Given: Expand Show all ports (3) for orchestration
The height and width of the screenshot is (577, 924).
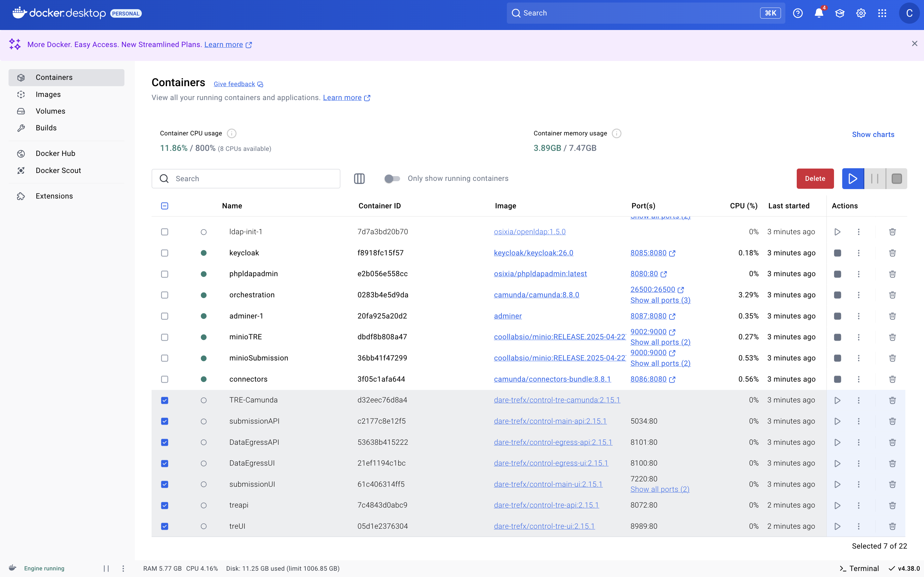Looking at the screenshot, I should pyautogui.click(x=660, y=300).
